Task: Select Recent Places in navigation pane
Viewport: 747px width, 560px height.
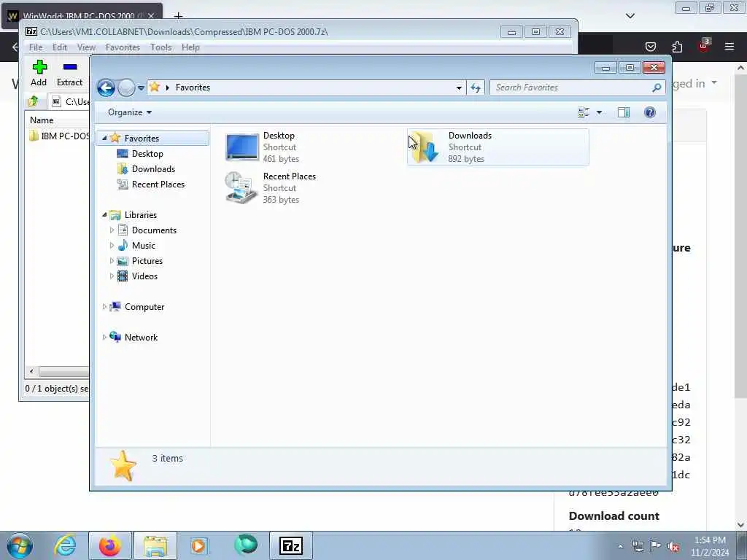Action: pyautogui.click(x=158, y=184)
